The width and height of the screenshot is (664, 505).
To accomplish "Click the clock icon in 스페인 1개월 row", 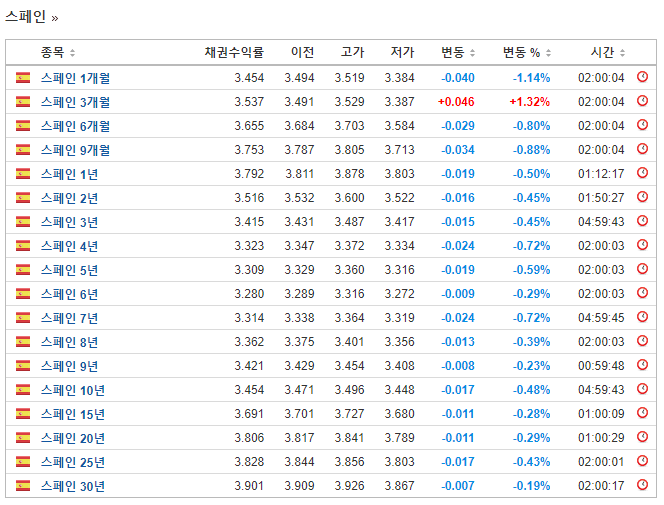I will 642,77.
